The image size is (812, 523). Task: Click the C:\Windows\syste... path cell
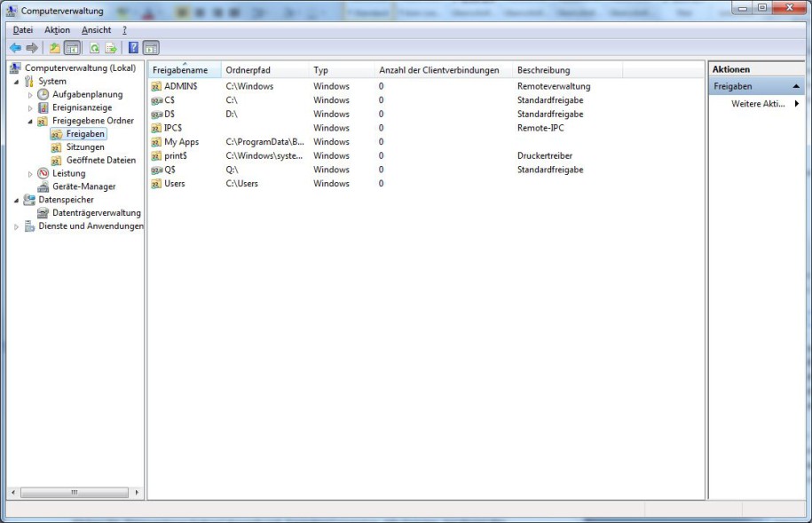click(x=264, y=155)
